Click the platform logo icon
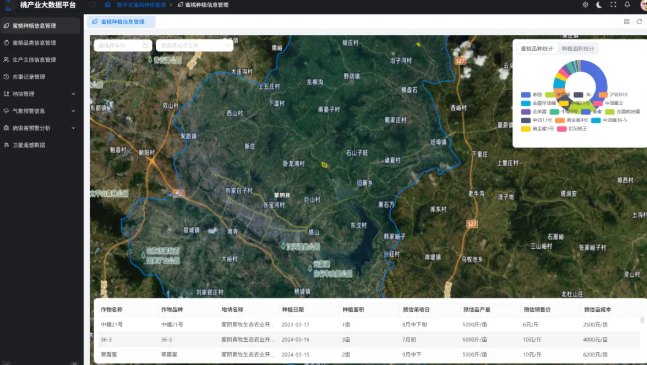 [x=8, y=5]
